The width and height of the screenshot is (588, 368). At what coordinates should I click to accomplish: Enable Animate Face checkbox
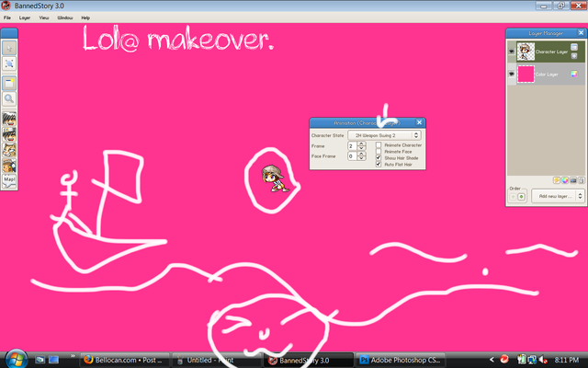379,151
